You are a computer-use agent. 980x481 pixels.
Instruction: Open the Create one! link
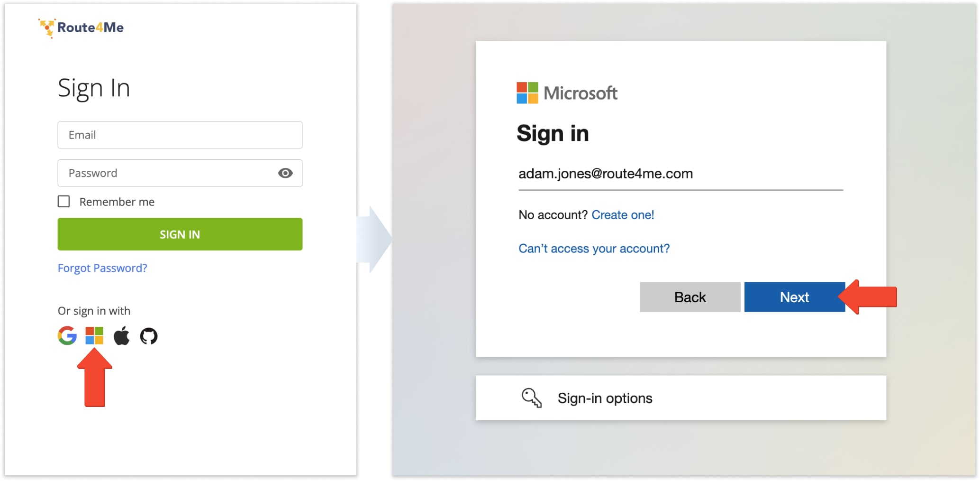(623, 215)
